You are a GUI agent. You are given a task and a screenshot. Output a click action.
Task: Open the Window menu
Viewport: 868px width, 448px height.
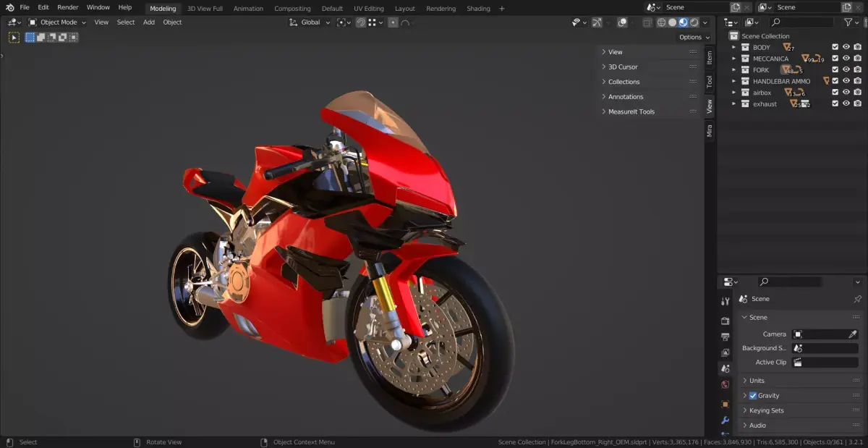(x=98, y=7)
